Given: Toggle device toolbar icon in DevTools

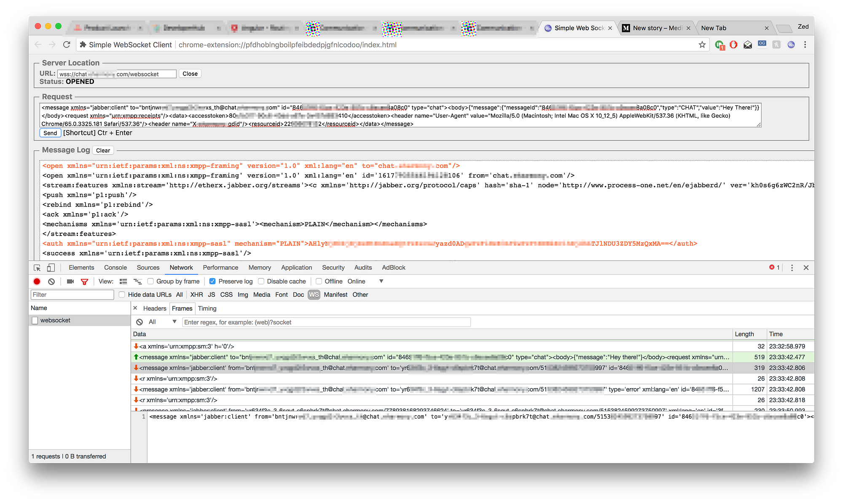Looking at the screenshot, I should (51, 268).
